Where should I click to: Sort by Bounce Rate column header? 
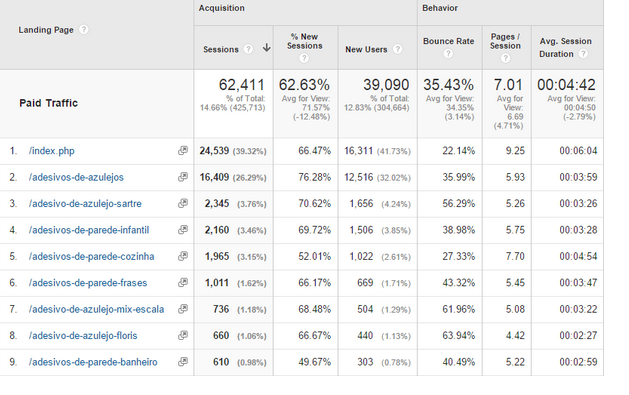point(448,41)
